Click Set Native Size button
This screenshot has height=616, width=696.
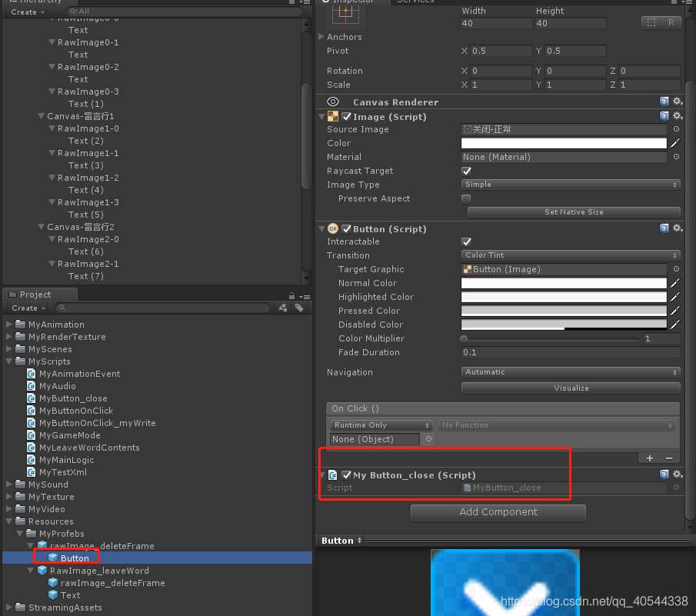coord(574,212)
